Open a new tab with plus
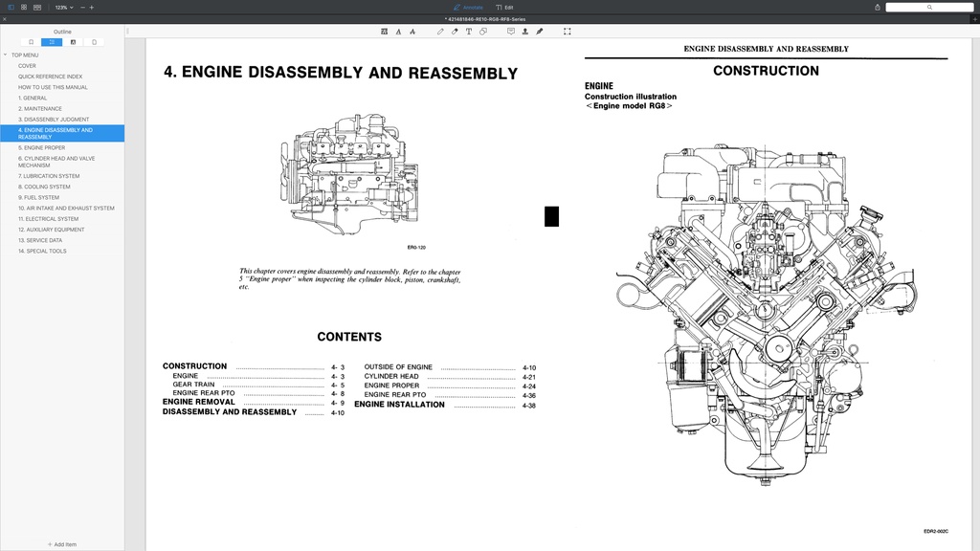Image resolution: width=980 pixels, height=551 pixels. pos(975,19)
